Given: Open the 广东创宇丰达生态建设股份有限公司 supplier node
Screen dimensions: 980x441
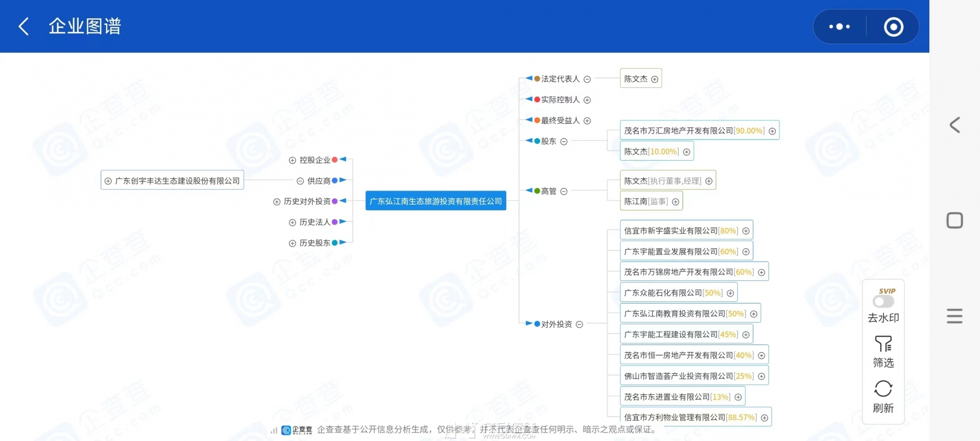Looking at the screenshot, I should tap(172, 180).
